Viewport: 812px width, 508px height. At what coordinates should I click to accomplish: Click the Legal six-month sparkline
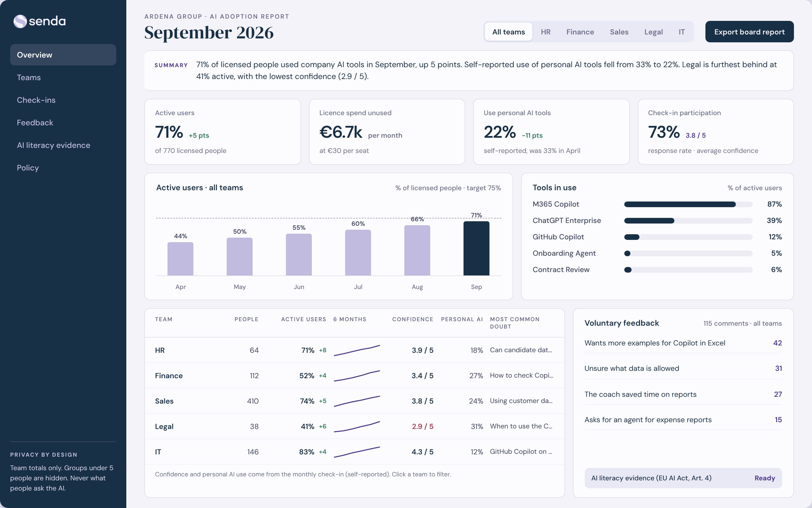(x=357, y=427)
